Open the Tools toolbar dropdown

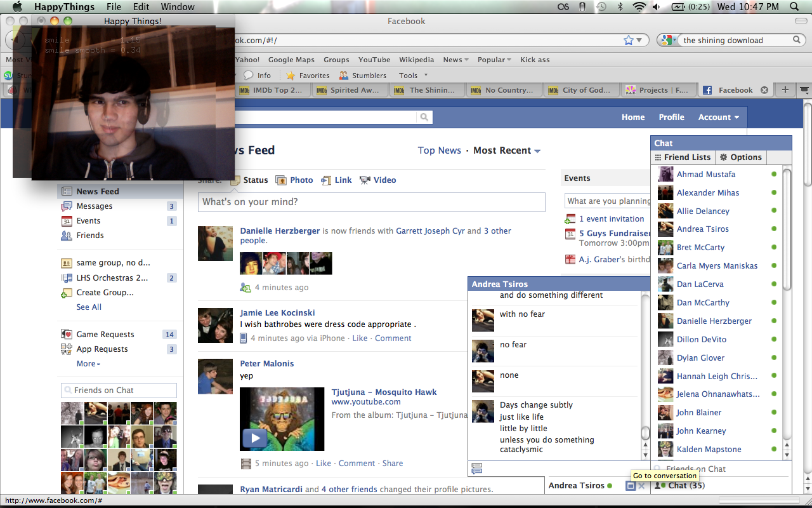pos(412,76)
